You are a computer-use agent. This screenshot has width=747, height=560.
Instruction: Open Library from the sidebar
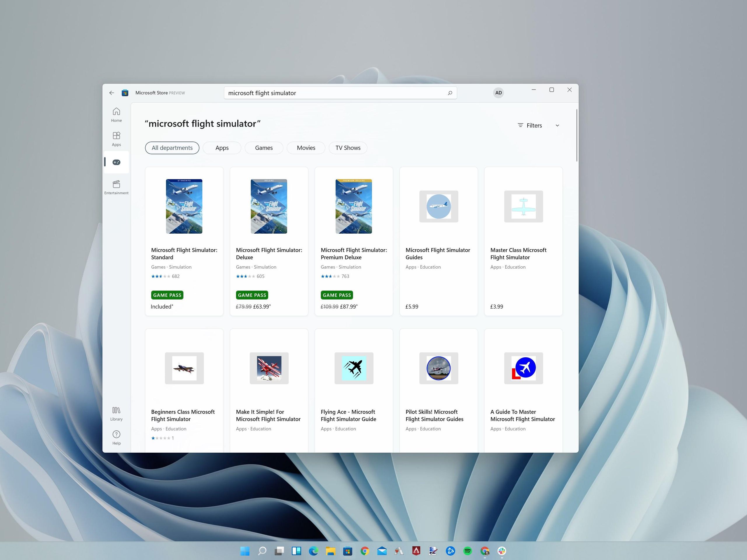click(x=116, y=414)
